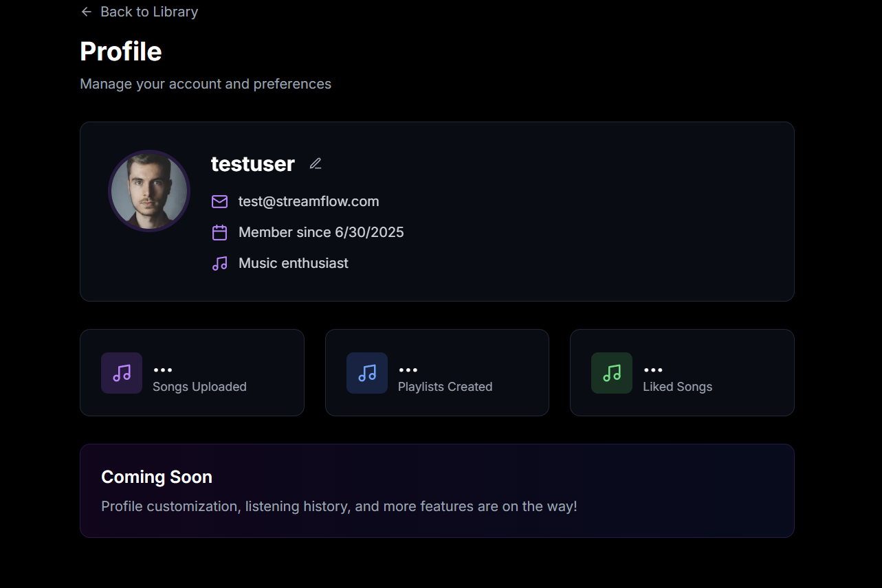This screenshot has height=588, width=882.
Task: Click the Member since 6/30/2025 text
Action: pos(321,232)
